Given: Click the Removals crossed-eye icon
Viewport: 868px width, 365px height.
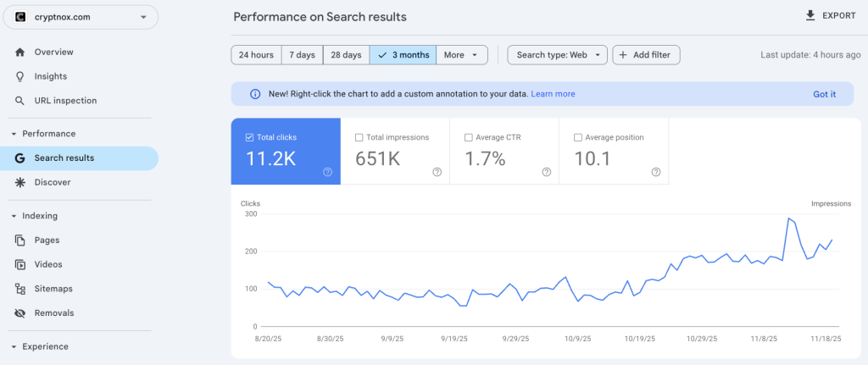Looking at the screenshot, I should point(19,313).
